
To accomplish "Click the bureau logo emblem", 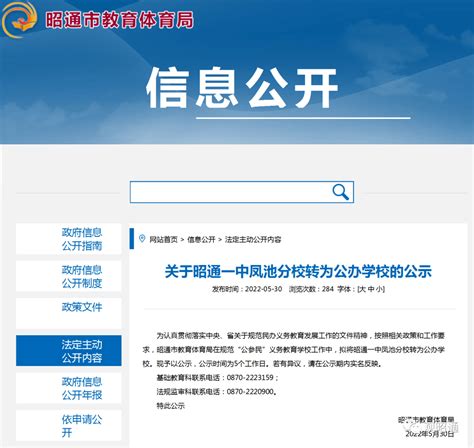I will pyautogui.click(x=19, y=19).
